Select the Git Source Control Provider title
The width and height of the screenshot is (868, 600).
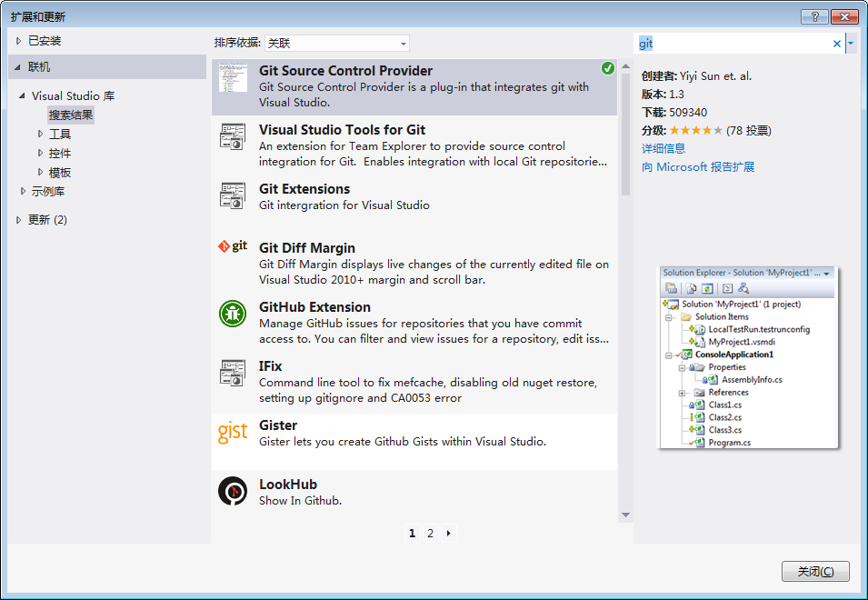(345, 71)
